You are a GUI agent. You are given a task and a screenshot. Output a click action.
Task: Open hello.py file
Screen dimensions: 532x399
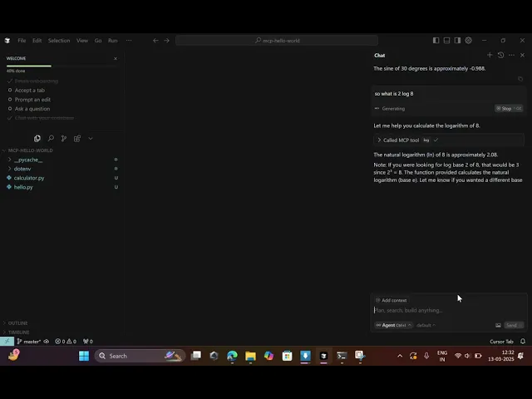[x=23, y=187]
